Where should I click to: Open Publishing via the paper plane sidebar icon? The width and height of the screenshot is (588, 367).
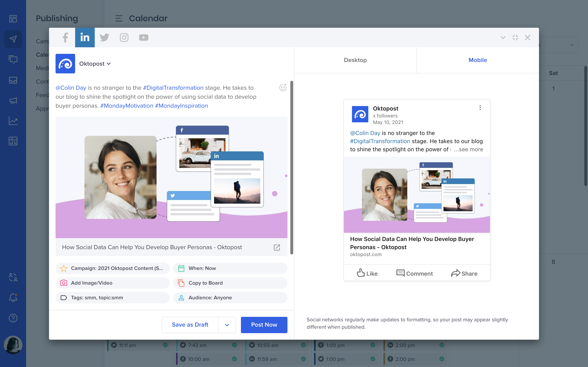[13, 39]
